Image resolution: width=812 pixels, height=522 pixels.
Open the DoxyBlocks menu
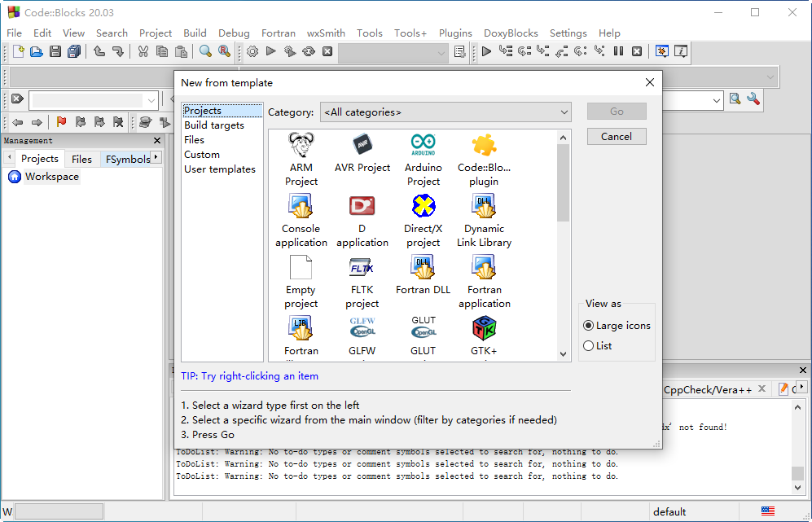tap(511, 33)
